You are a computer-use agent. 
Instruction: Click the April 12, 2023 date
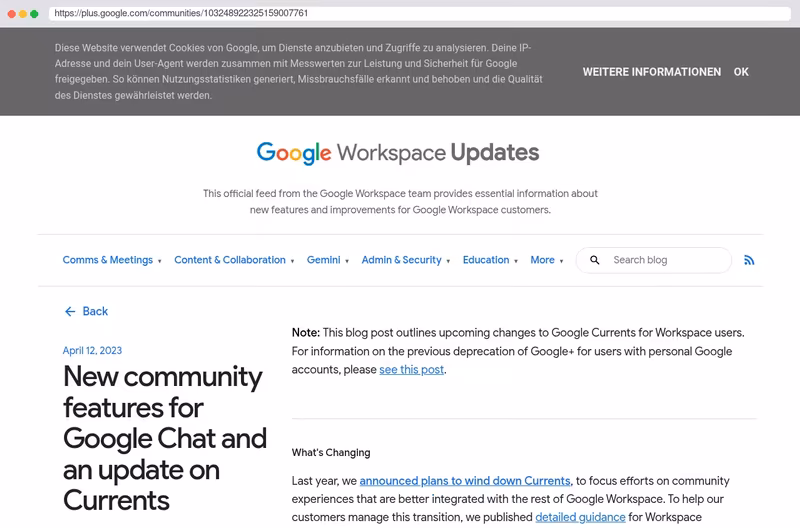point(92,350)
